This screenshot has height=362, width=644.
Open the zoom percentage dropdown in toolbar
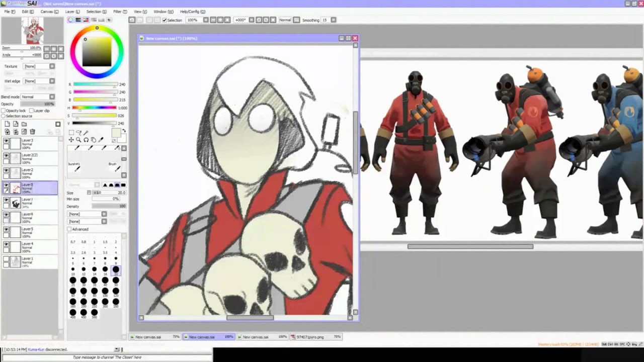tap(206, 20)
